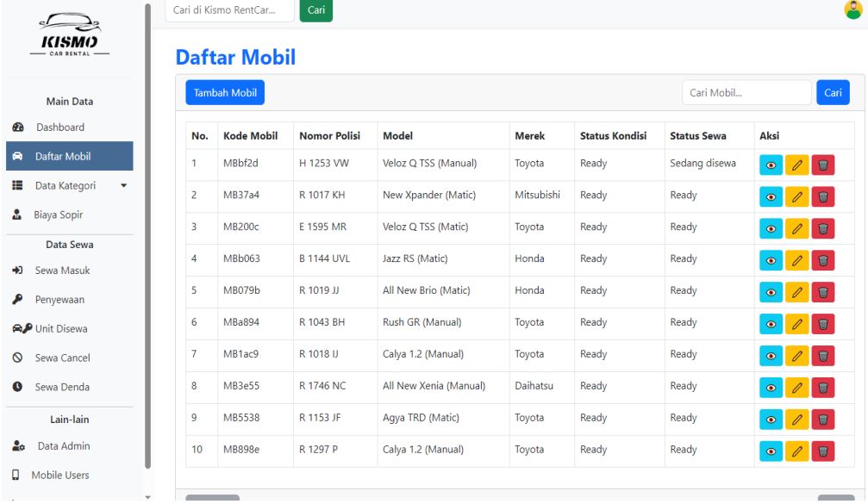Show details for Calya R 1018 IJ
868x504 pixels.
[771, 357]
